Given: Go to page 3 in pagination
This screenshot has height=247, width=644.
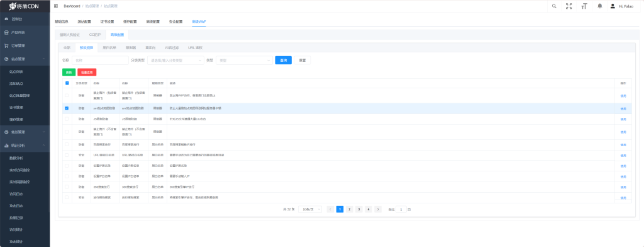Looking at the screenshot, I should [359, 209].
